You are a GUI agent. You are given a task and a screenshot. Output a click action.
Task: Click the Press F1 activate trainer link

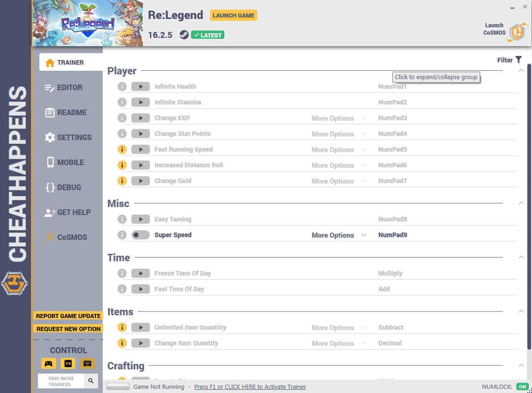click(250, 387)
